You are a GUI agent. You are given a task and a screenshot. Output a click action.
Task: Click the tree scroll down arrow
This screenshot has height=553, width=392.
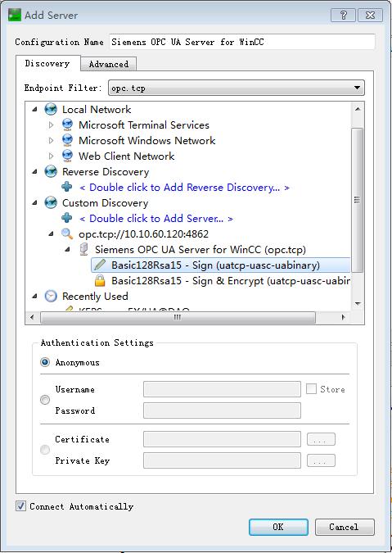[358, 303]
